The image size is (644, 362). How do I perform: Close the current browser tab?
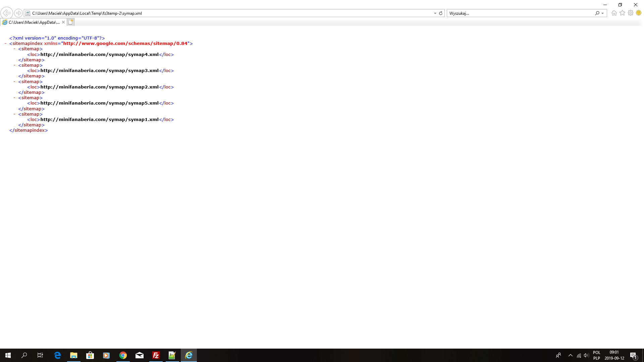pos(63,22)
